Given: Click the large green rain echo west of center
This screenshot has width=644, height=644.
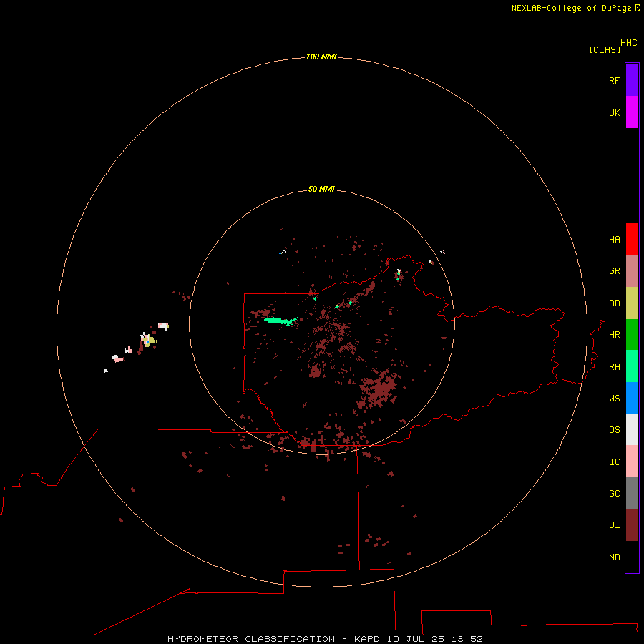Looking at the screenshot, I should 280,321.
